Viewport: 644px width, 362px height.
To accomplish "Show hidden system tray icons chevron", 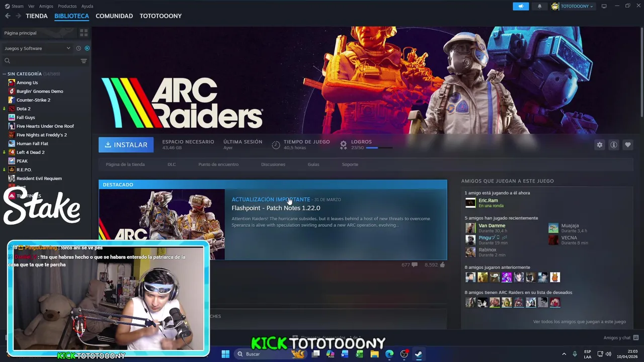I will tap(563, 354).
